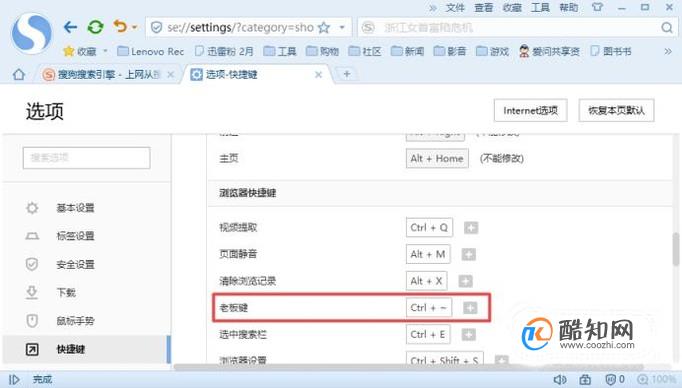Close the 搜狗搜索引擎 tab

(170, 75)
